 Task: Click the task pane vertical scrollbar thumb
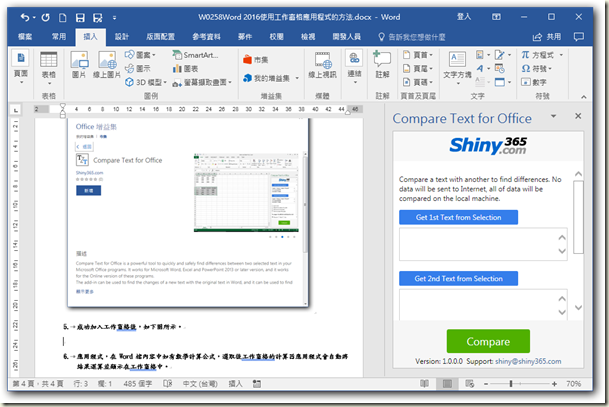(578, 217)
